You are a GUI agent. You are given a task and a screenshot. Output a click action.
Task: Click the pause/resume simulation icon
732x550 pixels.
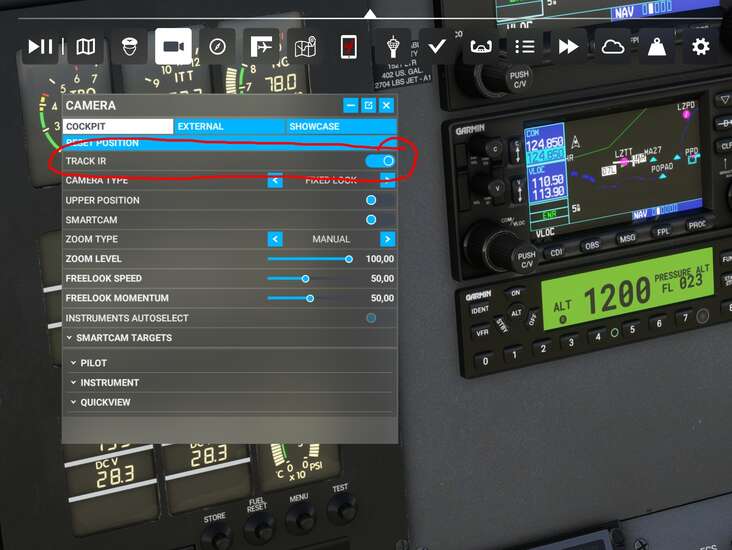pyautogui.click(x=40, y=47)
